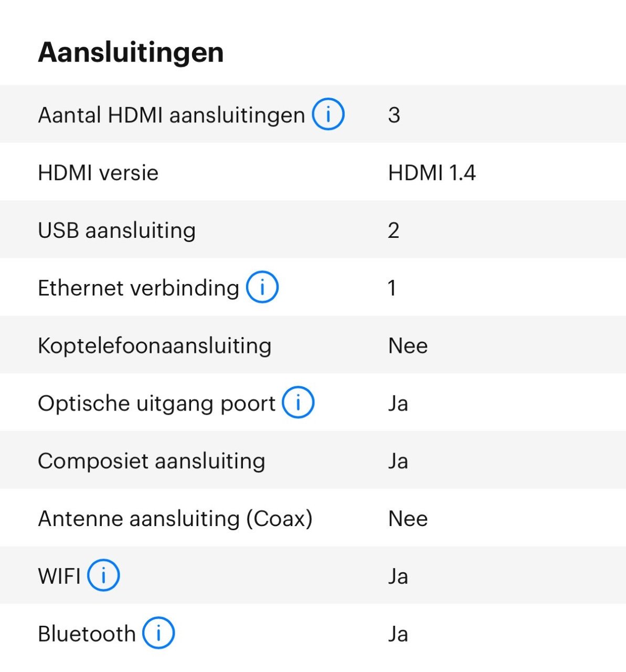Select the USB aansluiting label

(x=117, y=230)
